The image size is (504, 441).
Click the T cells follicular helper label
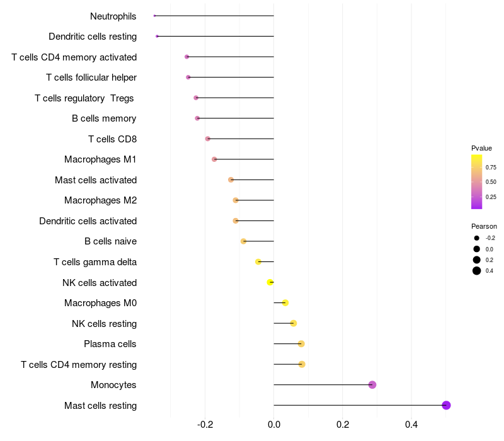coord(91,77)
